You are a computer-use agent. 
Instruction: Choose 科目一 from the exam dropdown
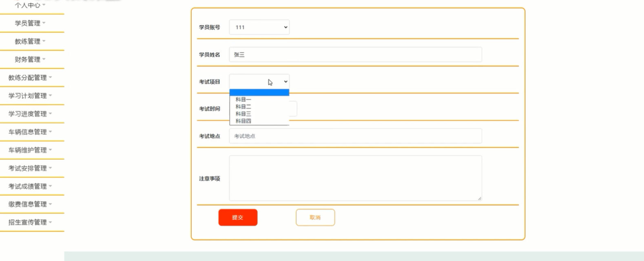pyautogui.click(x=259, y=99)
